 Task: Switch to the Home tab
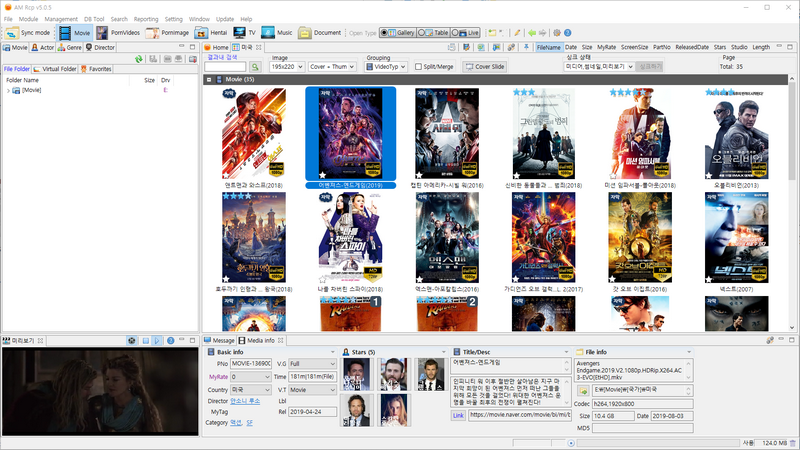pos(216,47)
